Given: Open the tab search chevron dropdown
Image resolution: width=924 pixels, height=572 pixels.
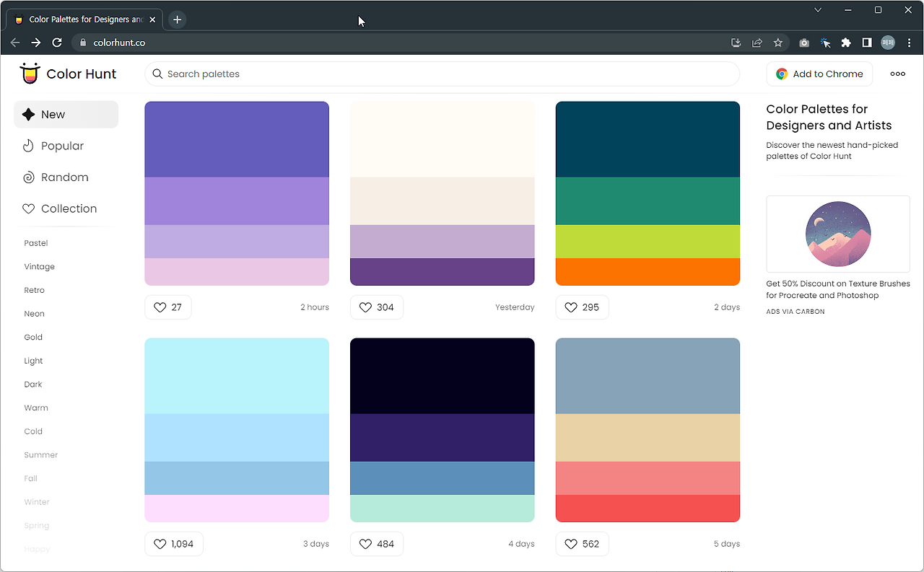Looking at the screenshot, I should [818, 10].
